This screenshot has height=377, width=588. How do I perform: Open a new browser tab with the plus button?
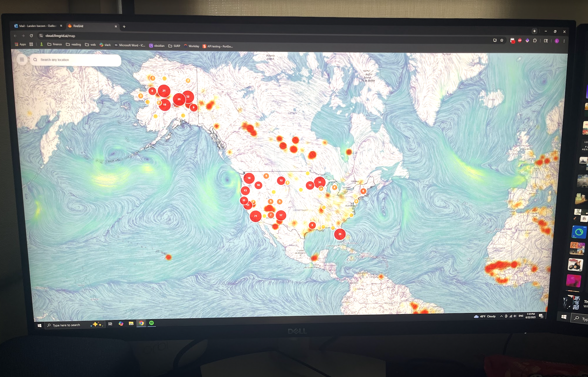pyautogui.click(x=124, y=27)
